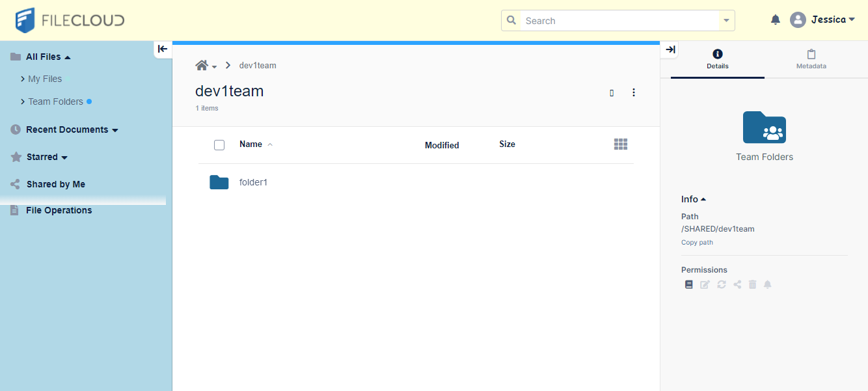The height and width of the screenshot is (391, 868).
Task: Click inside the Search input field
Action: [618, 21]
